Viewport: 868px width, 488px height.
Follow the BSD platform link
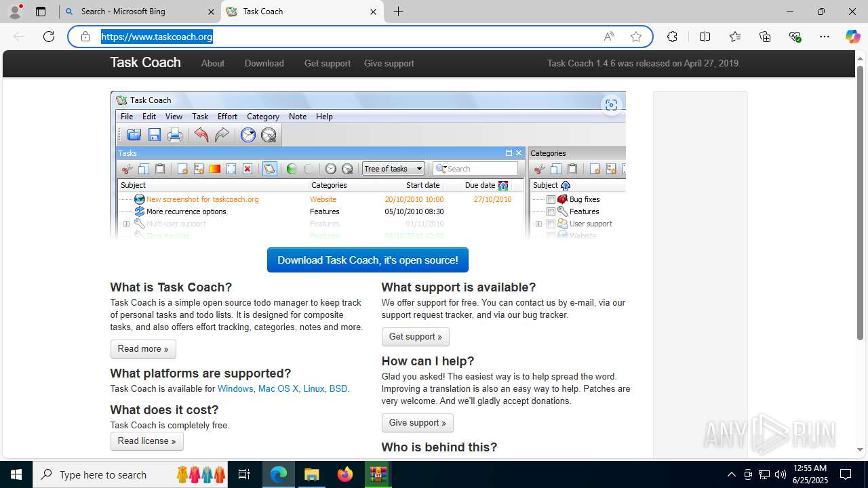(x=338, y=389)
